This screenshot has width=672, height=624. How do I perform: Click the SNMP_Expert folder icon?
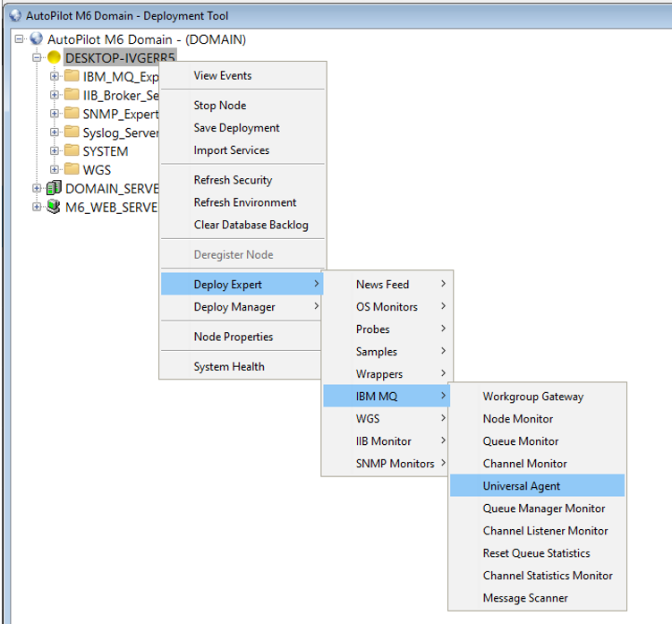(x=72, y=113)
